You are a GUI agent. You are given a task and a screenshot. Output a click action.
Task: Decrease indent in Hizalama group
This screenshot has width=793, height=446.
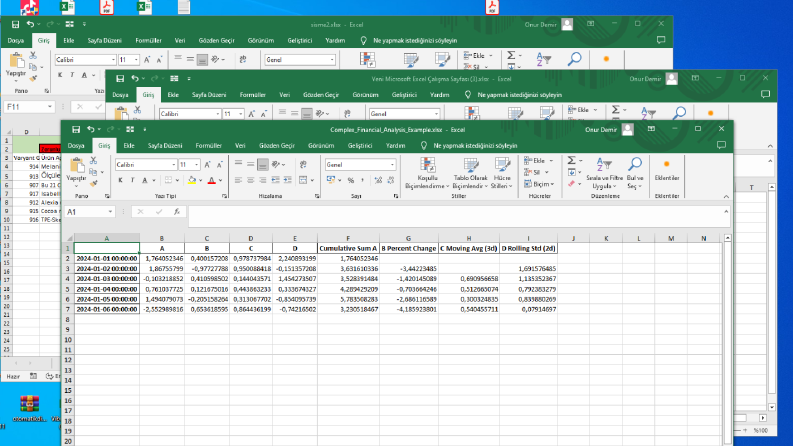275,180
